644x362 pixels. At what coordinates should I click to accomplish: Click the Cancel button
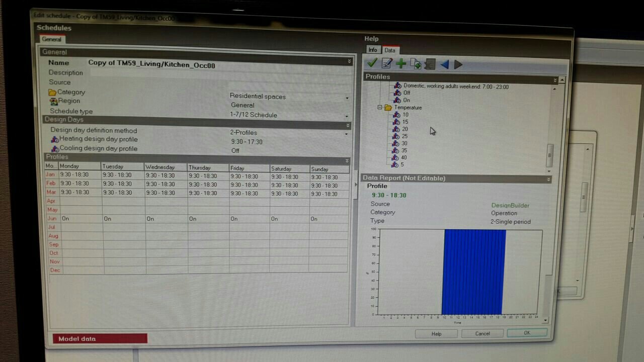(x=482, y=333)
